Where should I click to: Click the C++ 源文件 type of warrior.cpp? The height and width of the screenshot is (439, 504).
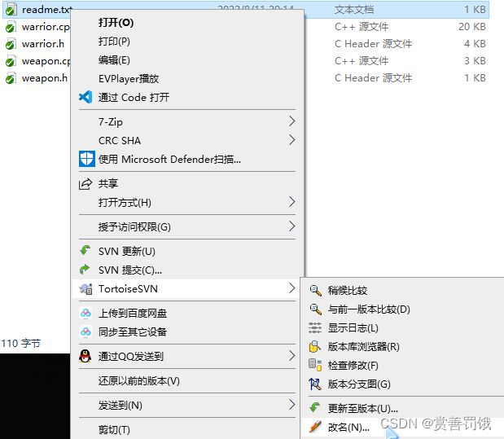(x=362, y=27)
